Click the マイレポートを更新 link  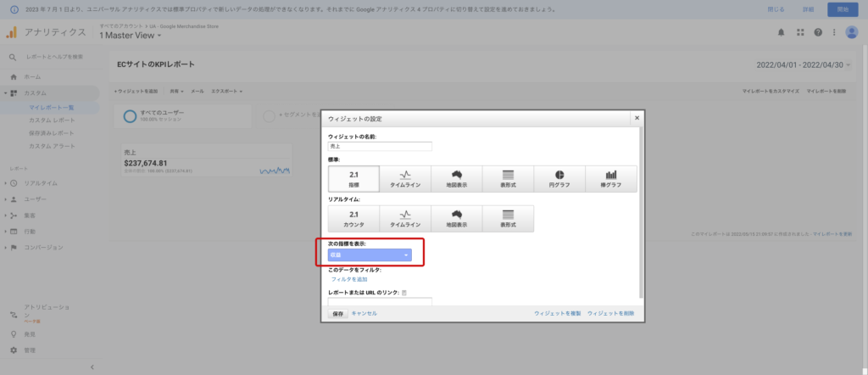(x=831, y=234)
